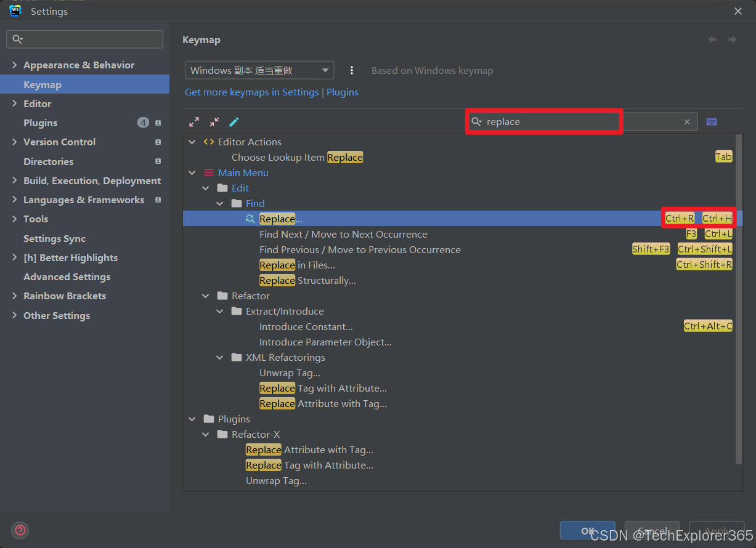Click project-level icon beside Directories
This screenshot has width=756, height=548.
(x=158, y=161)
